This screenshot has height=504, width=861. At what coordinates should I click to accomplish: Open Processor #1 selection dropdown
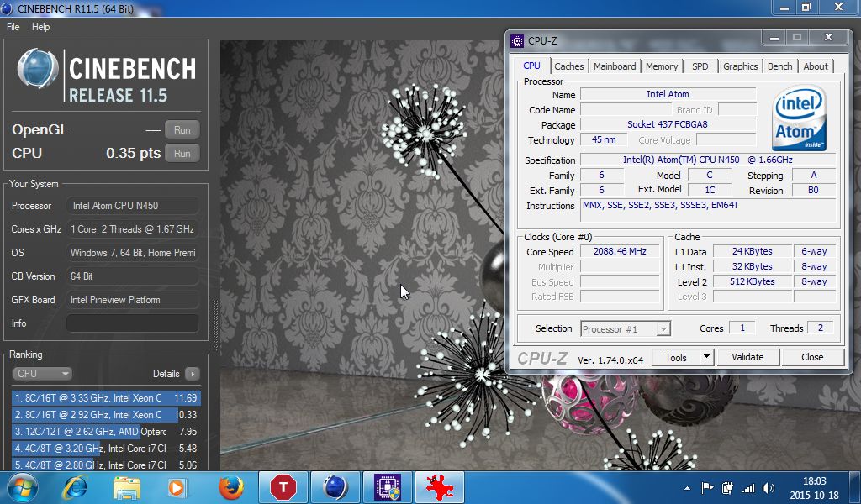[x=626, y=329]
